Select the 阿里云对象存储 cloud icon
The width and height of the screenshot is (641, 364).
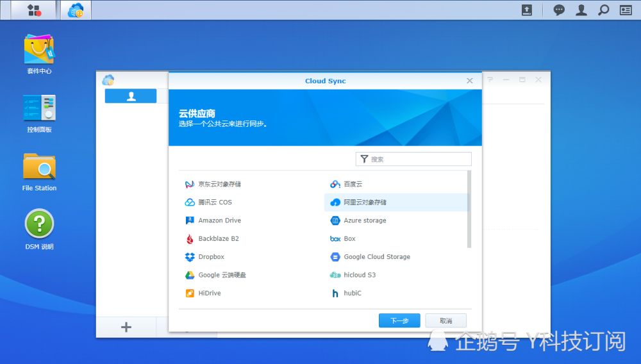pos(335,203)
